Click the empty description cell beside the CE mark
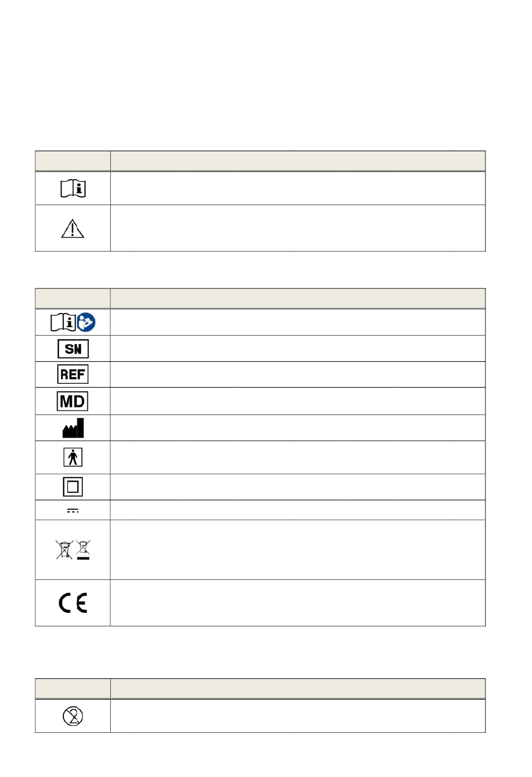 [x=298, y=603]
